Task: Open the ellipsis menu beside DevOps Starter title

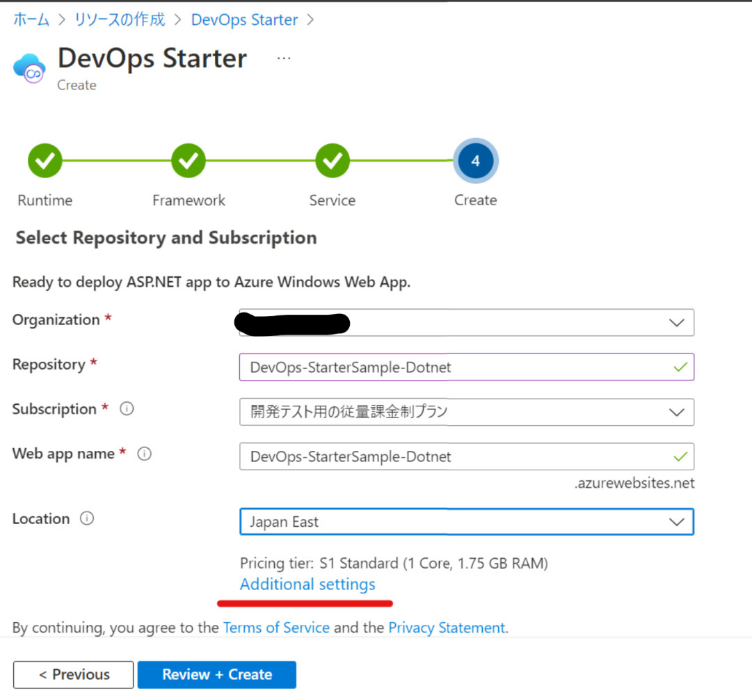Action: 284,58
